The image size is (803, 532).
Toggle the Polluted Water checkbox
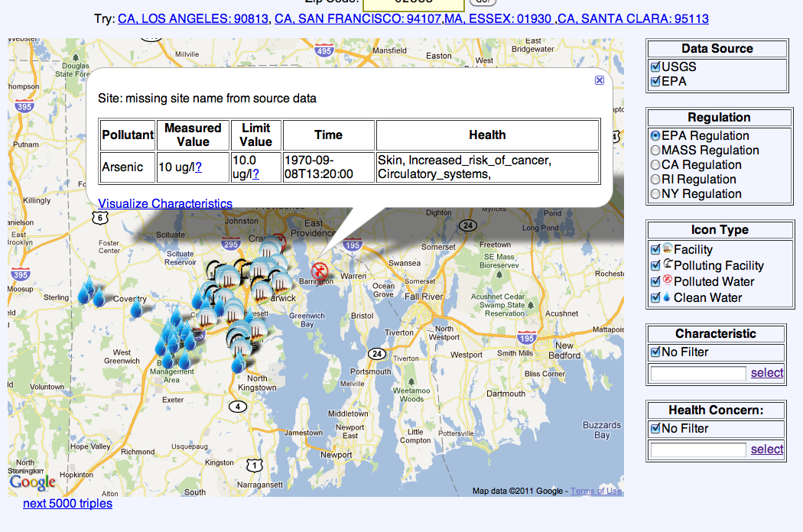click(x=655, y=281)
